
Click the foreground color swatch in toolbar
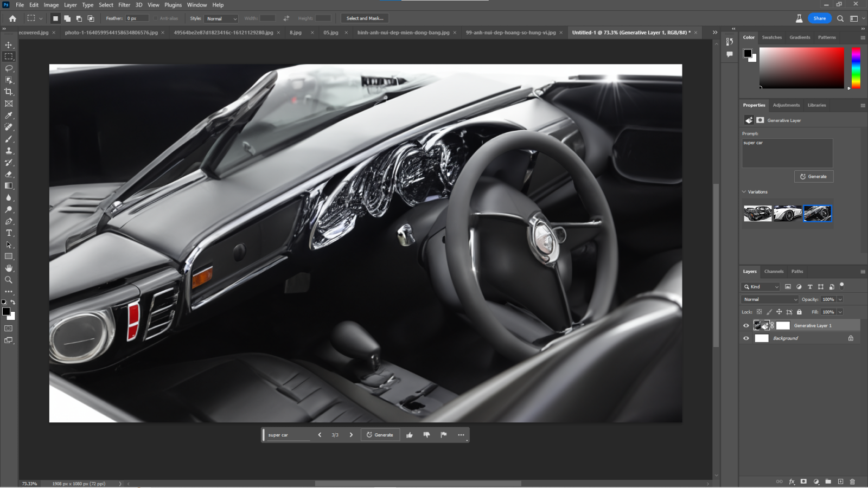[6, 311]
